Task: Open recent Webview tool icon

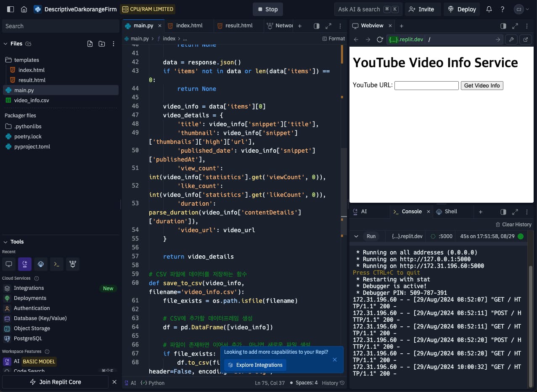Action: [x=8, y=264]
